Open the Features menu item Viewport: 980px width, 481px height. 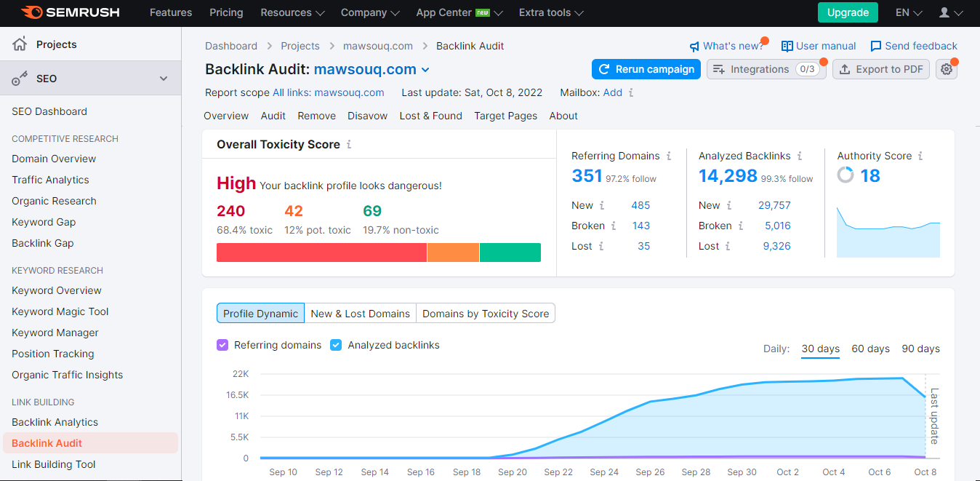point(171,12)
